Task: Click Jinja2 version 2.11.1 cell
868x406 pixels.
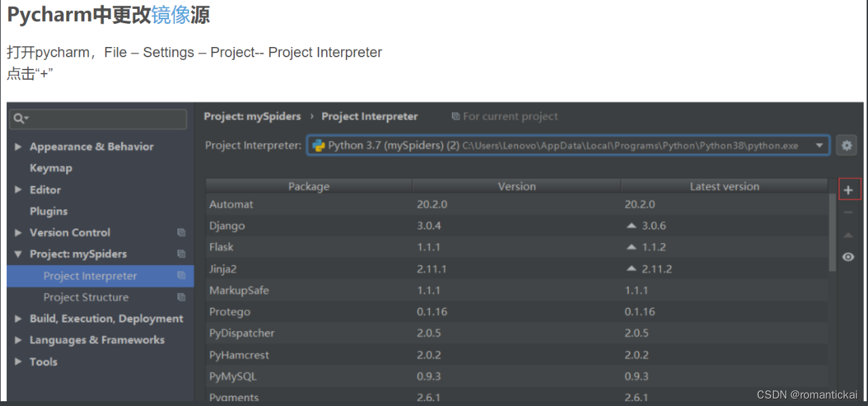Action: (432, 268)
